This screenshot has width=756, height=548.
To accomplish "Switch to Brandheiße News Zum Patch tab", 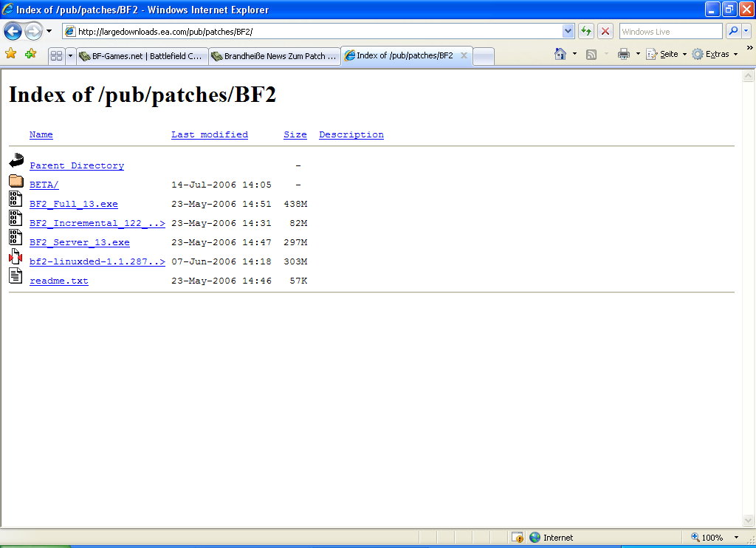I will pos(275,56).
